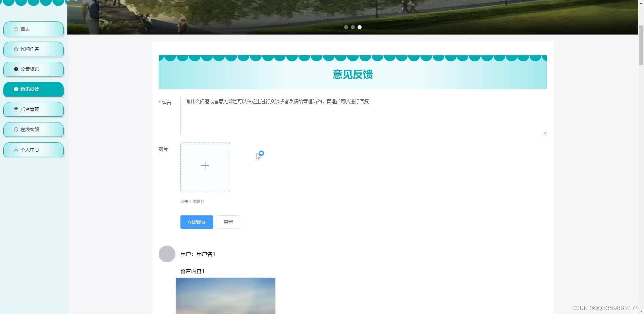Click the plus icon to upload image

(205, 166)
